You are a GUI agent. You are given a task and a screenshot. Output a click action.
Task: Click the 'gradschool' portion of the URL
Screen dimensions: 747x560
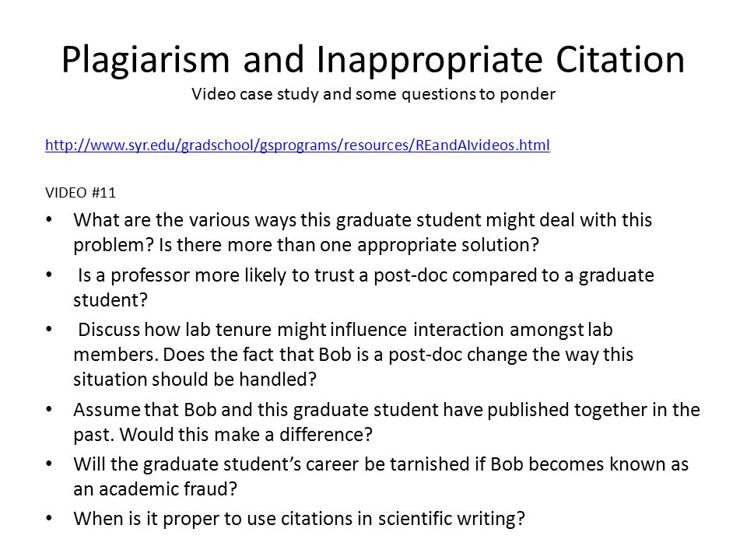pos(218,145)
